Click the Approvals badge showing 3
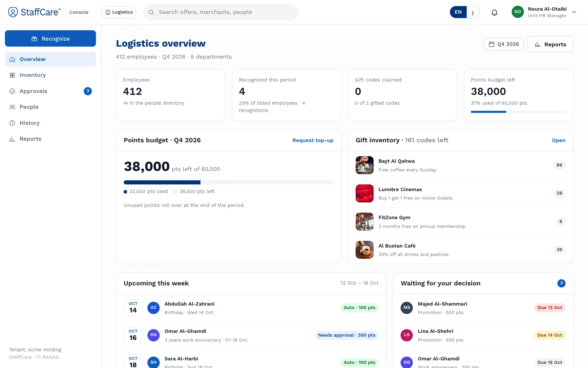 click(88, 91)
